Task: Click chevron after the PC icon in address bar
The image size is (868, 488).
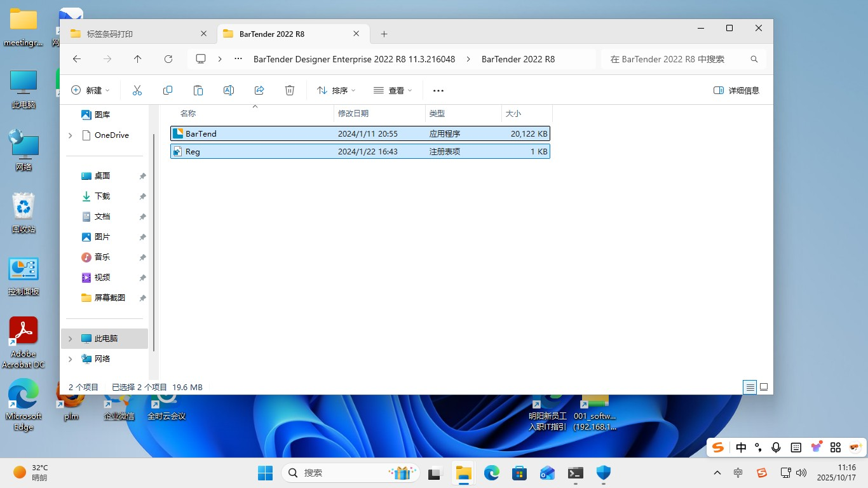Action: pyautogui.click(x=220, y=59)
